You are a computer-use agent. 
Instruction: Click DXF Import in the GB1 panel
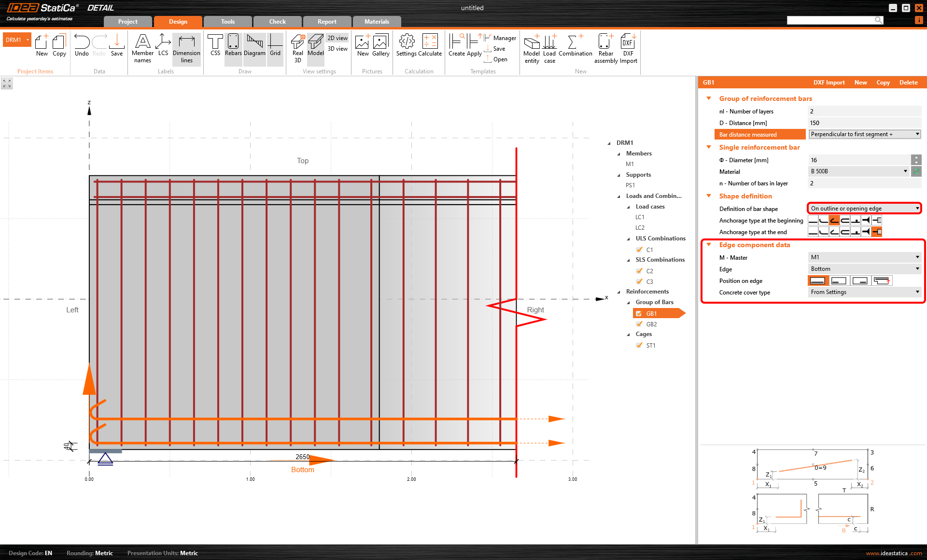pyautogui.click(x=829, y=82)
